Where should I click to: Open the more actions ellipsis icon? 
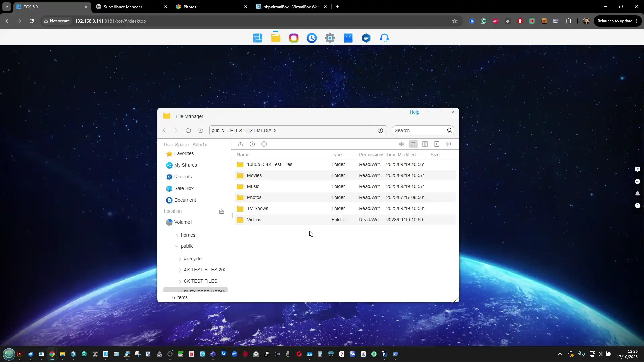coord(264,144)
